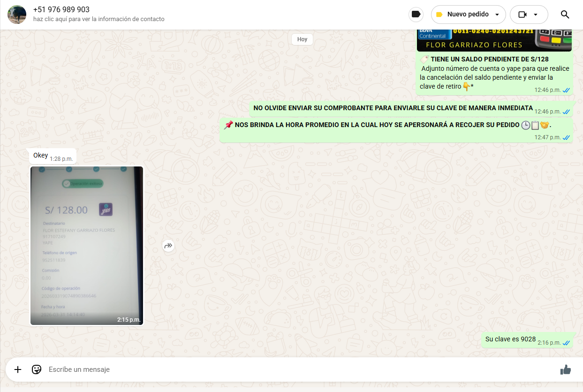Focus the 'Escribe un mensaje' input field
Image resolution: width=583 pixels, height=392 pixels.
click(x=281, y=369)
